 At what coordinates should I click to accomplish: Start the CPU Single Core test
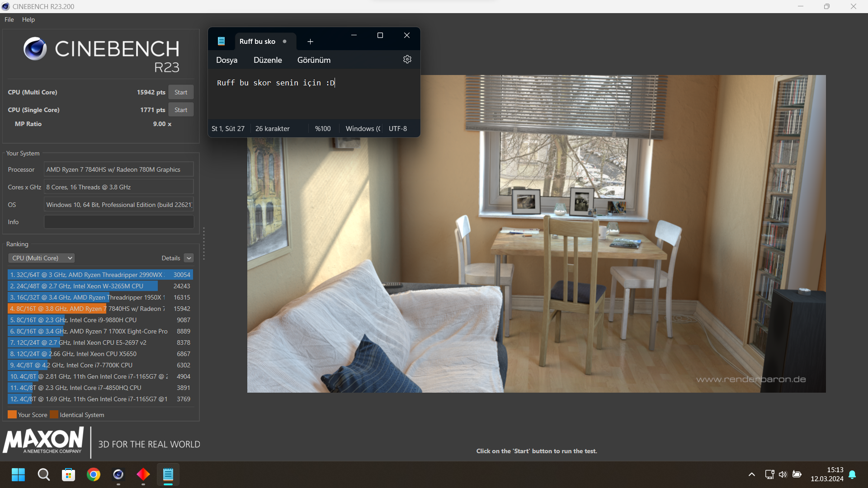[x=181, y=110]
